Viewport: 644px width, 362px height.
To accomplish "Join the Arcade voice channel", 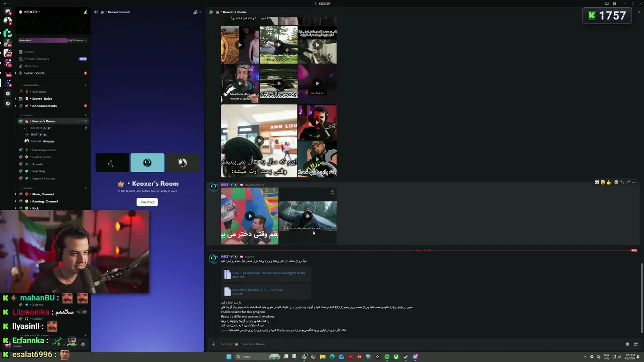I will tap(52, 164).
